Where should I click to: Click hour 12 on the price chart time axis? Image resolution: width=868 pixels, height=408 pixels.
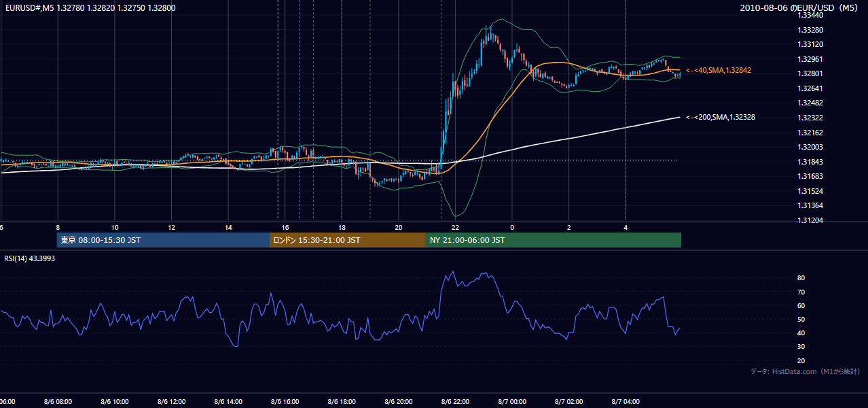pyautogui.click(x=172, y=227)
